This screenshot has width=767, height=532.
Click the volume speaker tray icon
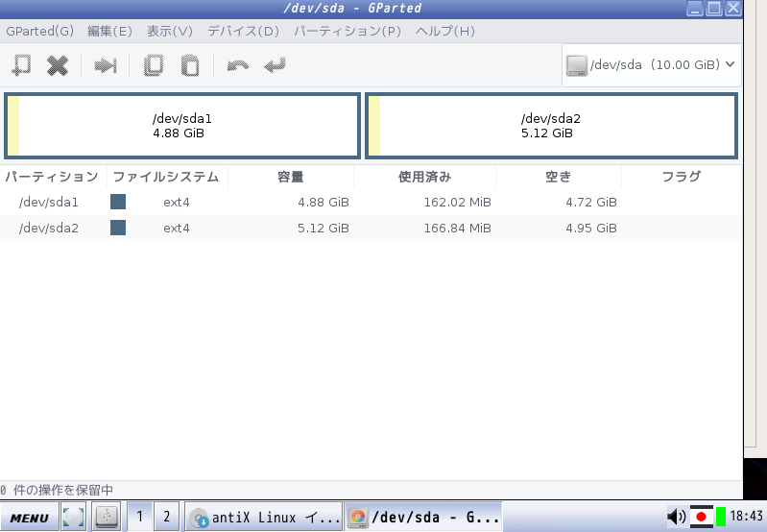pos(677,517)
